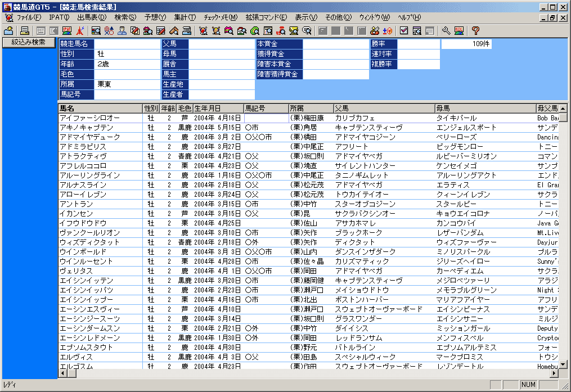Open settings with the wrench icon

[x=446, y=30]
